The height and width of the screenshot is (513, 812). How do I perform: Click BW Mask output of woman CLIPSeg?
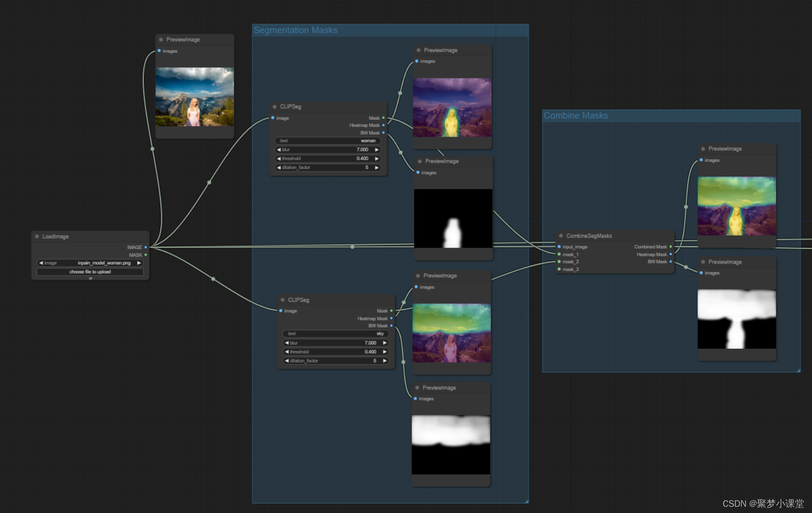(383, 133)
